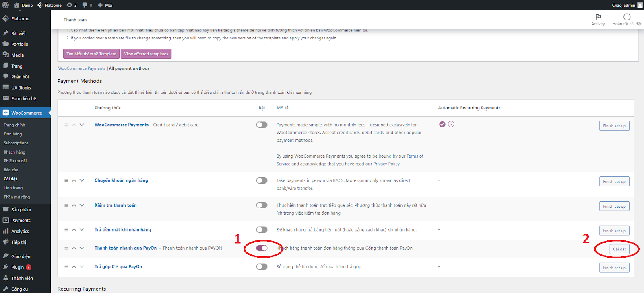Open Flatsome in the admin top bar
This screenshot has height=293, width=644.
click(50, 5)
